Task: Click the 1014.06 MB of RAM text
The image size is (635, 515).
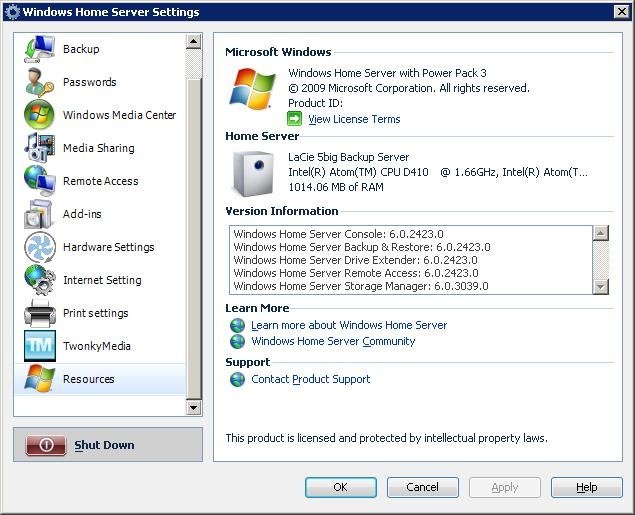Action: tap(336, 187)
